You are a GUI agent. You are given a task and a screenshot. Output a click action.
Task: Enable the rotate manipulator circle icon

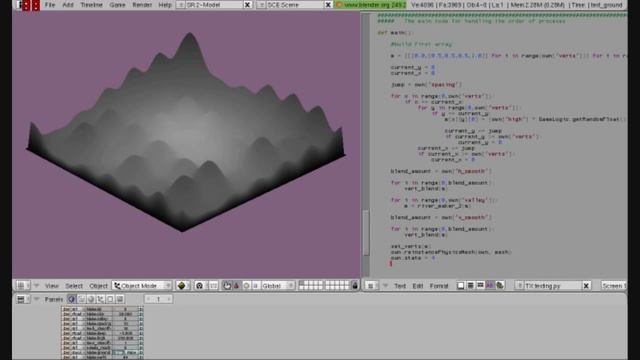pos(246,286)
